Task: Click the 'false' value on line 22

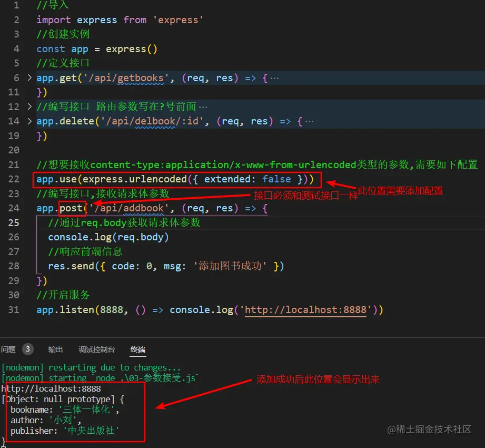Action: pos(276,179)
